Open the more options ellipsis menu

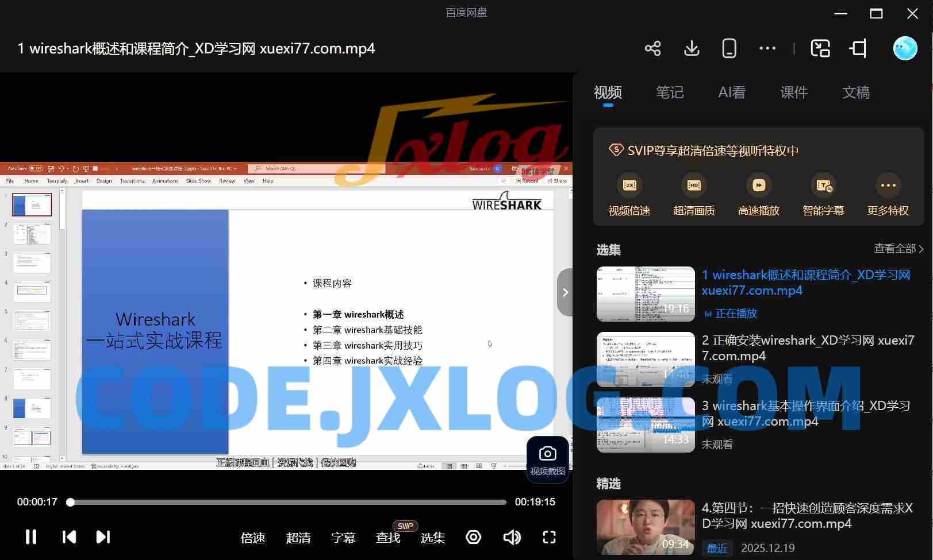(x=767, y=48)
